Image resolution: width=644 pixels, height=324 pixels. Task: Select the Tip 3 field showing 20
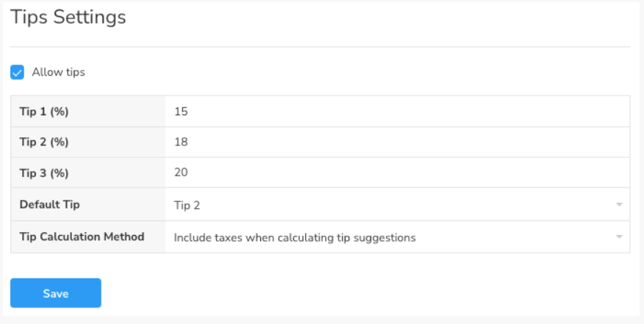(x=397, y=173)
